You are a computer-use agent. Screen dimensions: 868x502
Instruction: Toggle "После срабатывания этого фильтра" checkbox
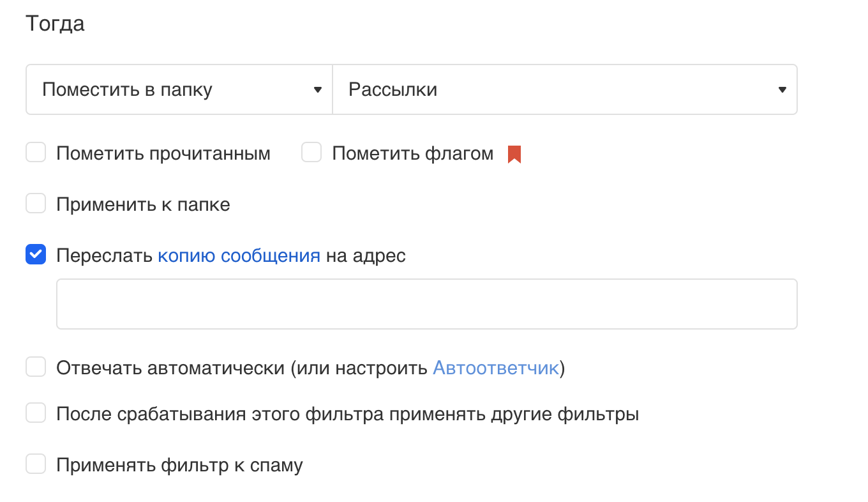36,414
